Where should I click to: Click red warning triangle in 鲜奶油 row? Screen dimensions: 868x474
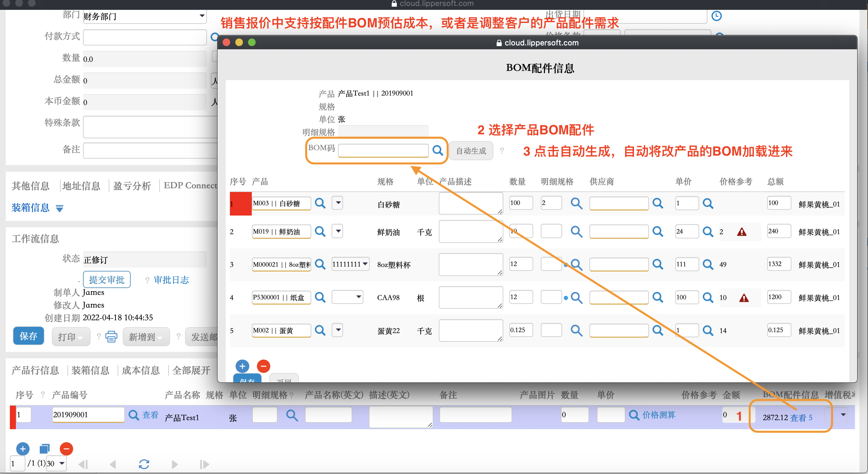(741, 232)
